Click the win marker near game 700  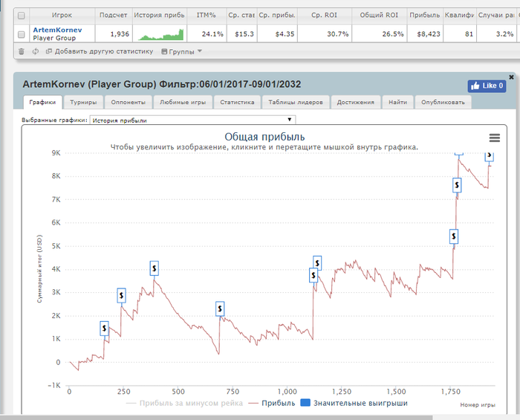[x=220, y=308]
